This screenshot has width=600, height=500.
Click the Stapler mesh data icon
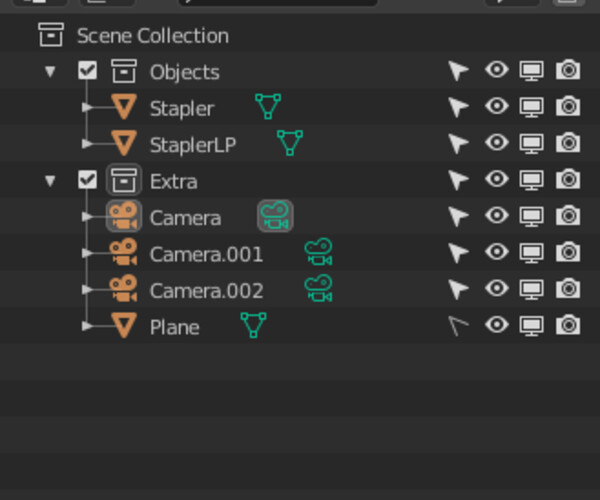point(267,107)
